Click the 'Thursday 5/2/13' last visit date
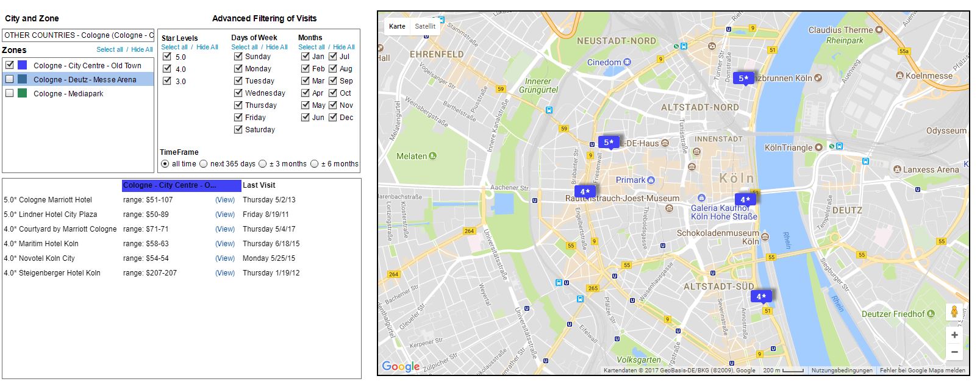 click(269, 200)
